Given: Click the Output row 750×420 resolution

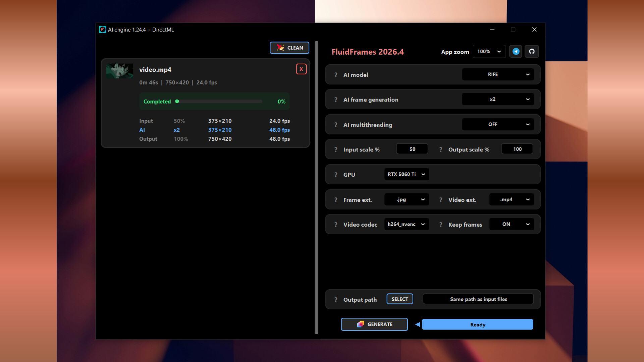Looking at the screenshot, I should coord(220,139).
